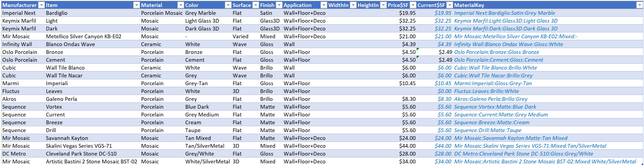Viewport: 644px width, 165px height.
Task: Select the Grey Medium color cell
Action: coord(208,115)
